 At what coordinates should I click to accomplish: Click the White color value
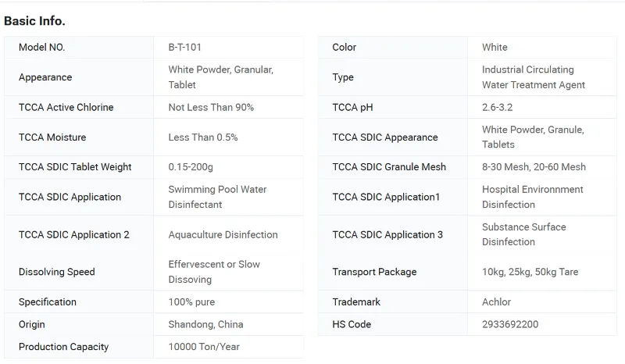coord(495,47)
